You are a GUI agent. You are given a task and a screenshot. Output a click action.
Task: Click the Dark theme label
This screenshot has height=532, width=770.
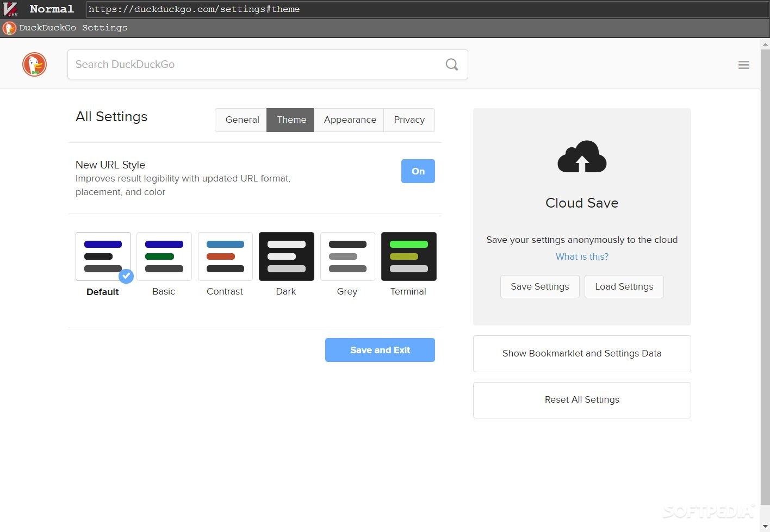(x=286, y=292)
